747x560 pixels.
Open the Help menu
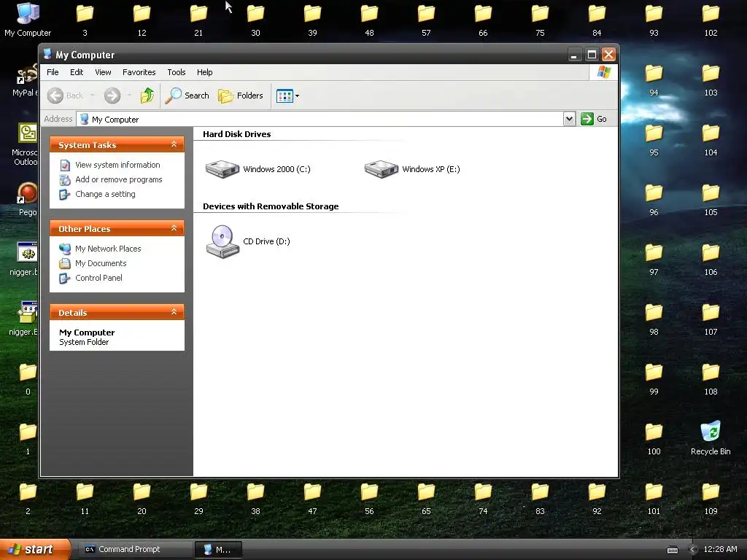tap(205, 72)
